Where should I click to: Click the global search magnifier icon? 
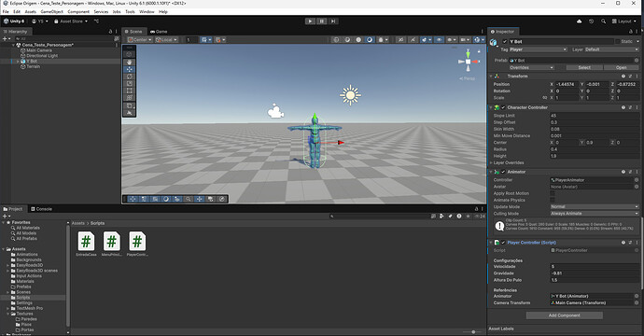click(603, 21)
